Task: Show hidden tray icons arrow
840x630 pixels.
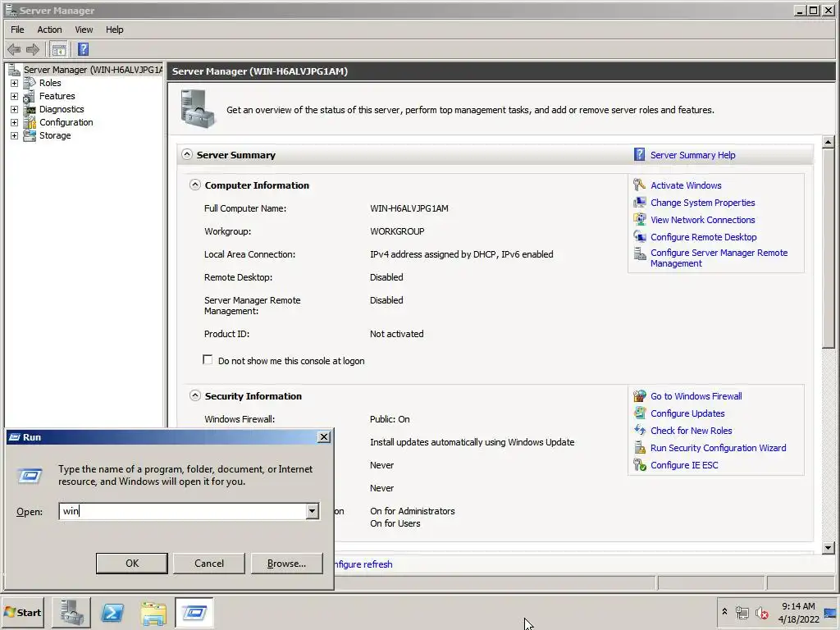Action: pyautogui.click(x=724, y=612)
